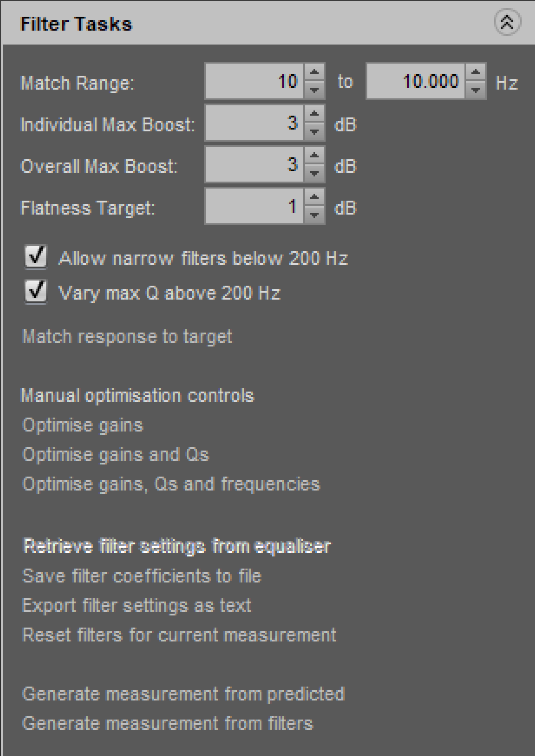Increase the Match Range lower frequency
The height and width of the screenshot is (756, 535).
(314, 73)
